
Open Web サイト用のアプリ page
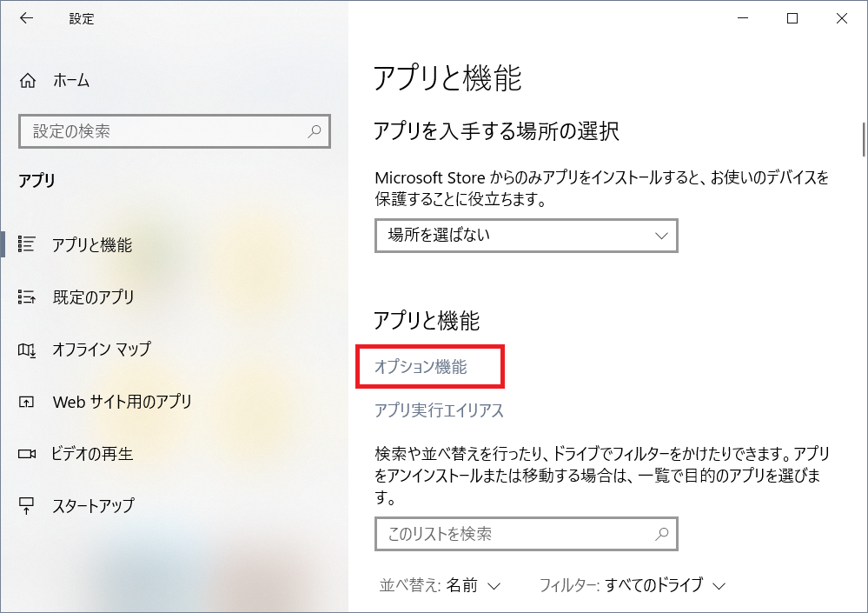coord(123,402)
